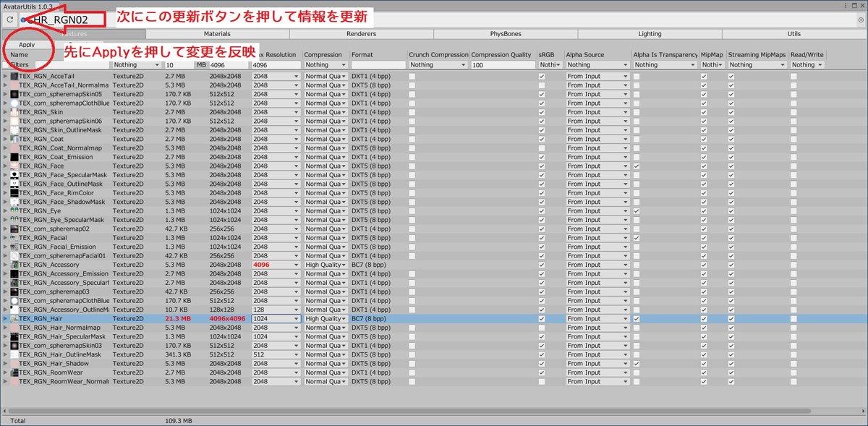
Task: Sort by the Alpha Source column header
Action: point(584,55)
